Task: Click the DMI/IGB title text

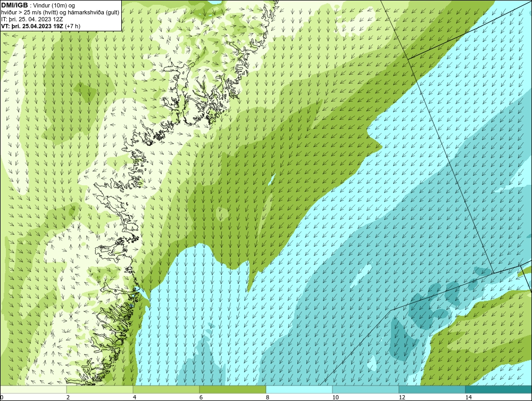Action: coord(14,5)
